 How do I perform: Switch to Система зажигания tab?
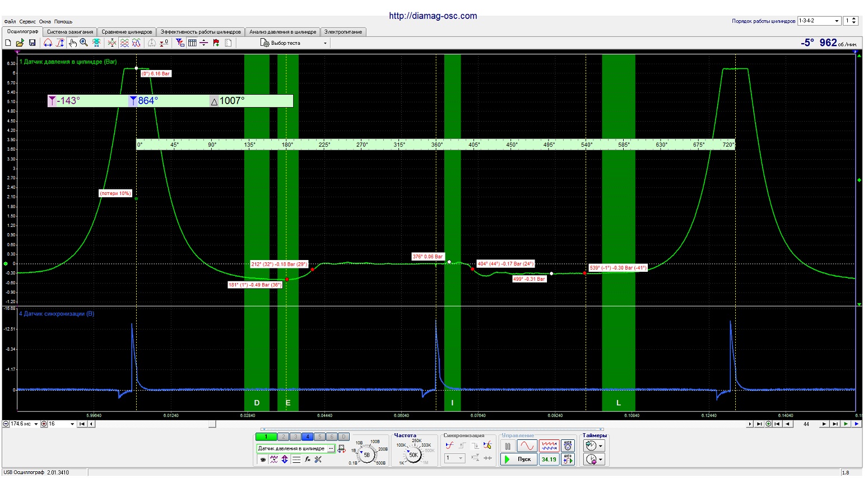coord(70,32)
